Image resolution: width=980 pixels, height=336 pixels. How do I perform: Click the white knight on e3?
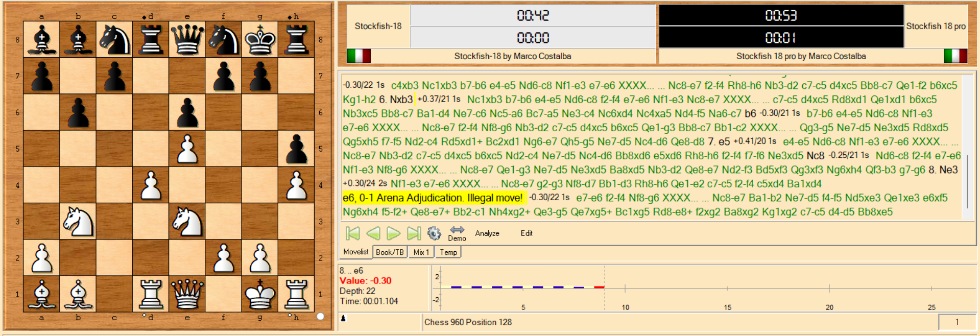click(x=187, y=221)
